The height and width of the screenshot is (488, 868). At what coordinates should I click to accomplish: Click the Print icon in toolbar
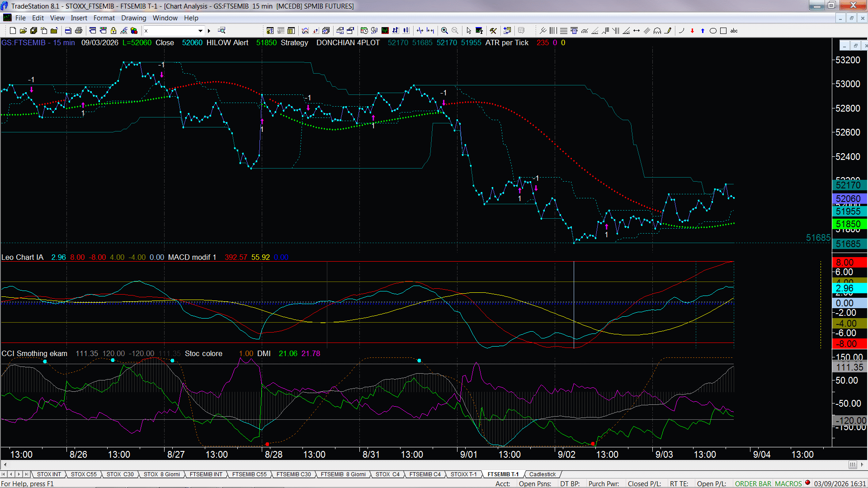tap(79, 31)
